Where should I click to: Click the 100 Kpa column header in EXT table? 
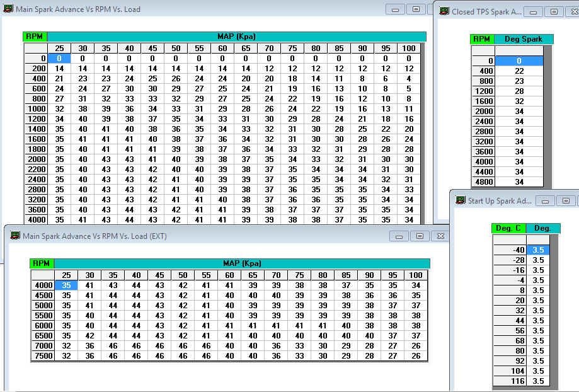pos(416,275)
